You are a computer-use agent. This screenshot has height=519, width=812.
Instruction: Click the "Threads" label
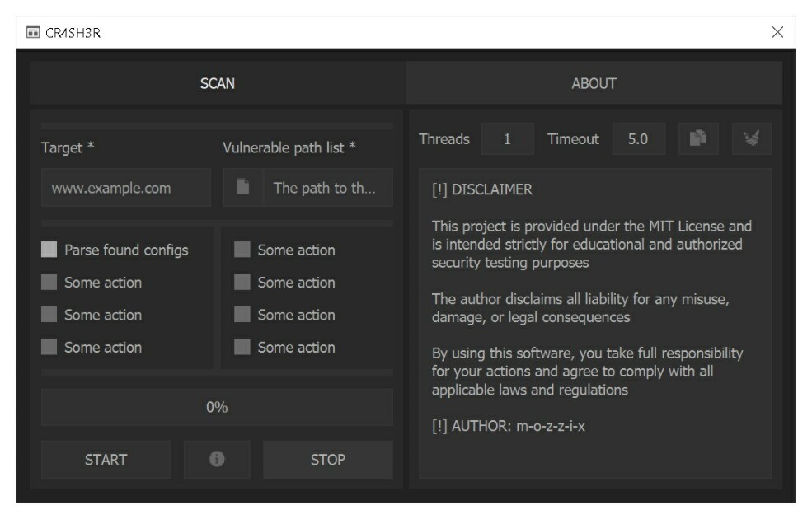click(444, 138)
